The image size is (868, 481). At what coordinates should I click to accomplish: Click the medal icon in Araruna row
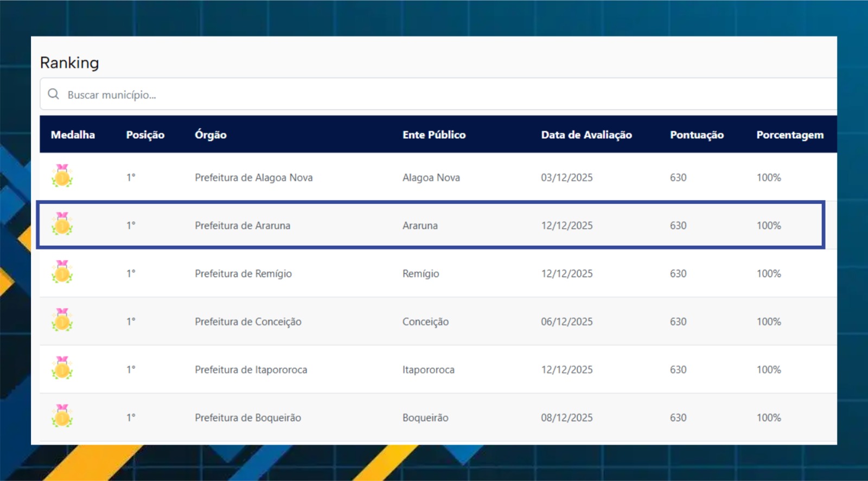click(62, 224)
